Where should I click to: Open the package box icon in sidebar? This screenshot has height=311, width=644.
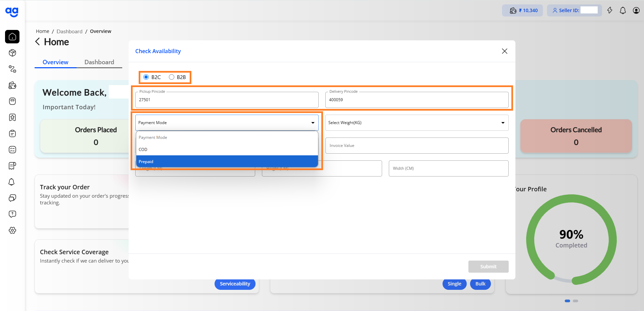[12, 53]
